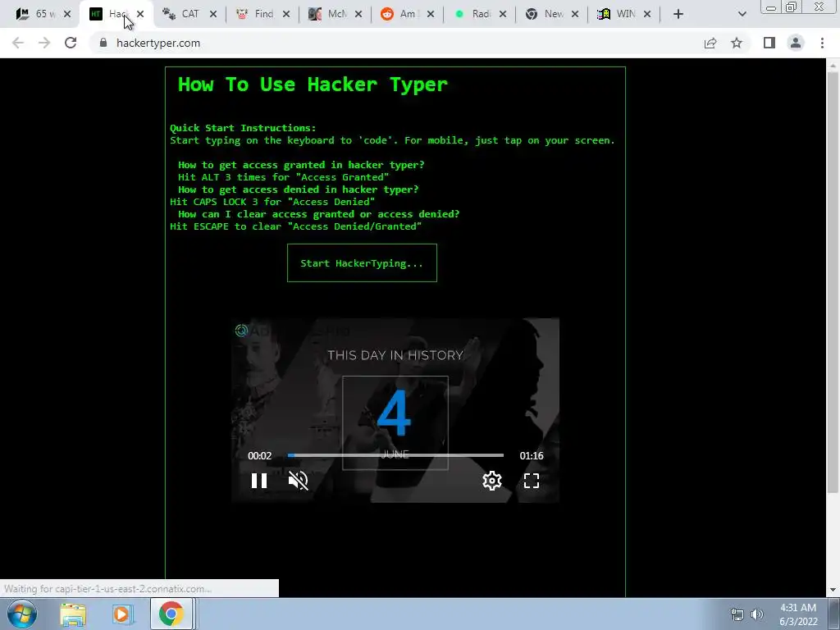
Task: Bookmark this page with the star
Action: [737, 43]
